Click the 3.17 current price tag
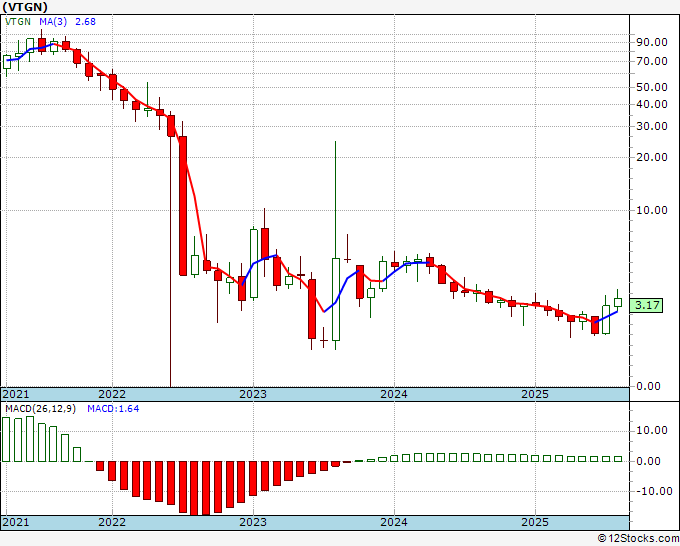Screen dimensions: 680x546 tap(647, 305)
